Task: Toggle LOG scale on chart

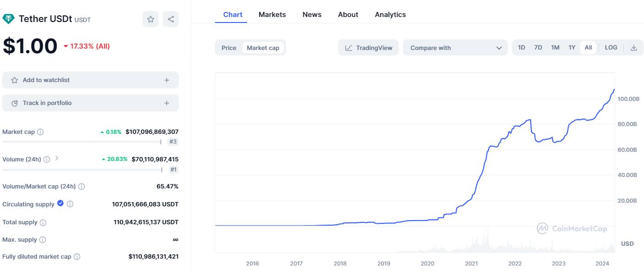Action: point(611,48)
